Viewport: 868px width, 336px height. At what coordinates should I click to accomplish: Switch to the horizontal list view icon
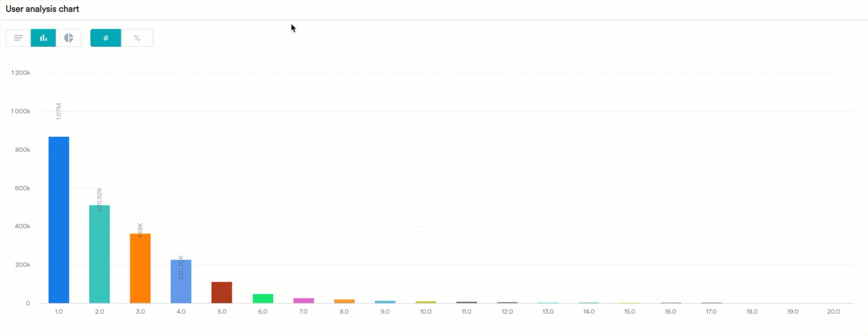point(18,38)
